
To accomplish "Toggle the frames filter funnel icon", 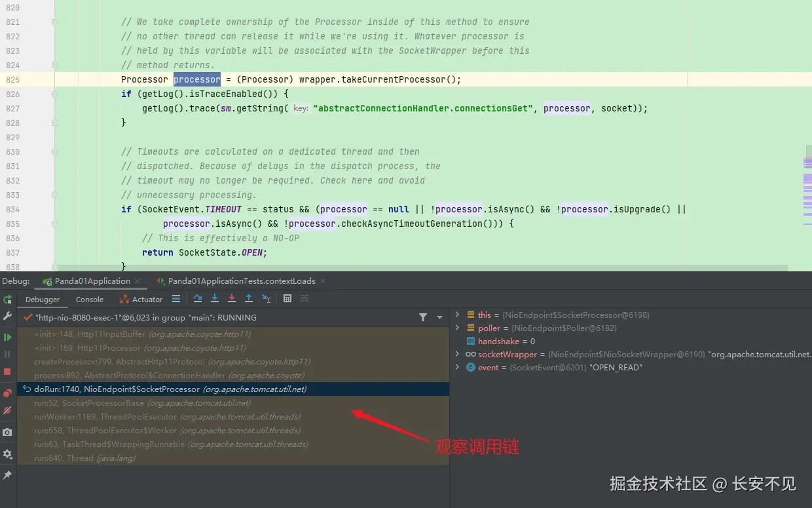I will (x=423, y=317).
